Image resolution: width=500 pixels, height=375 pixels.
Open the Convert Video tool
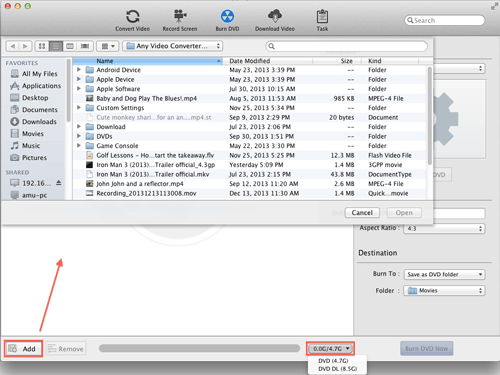(132, 20)
